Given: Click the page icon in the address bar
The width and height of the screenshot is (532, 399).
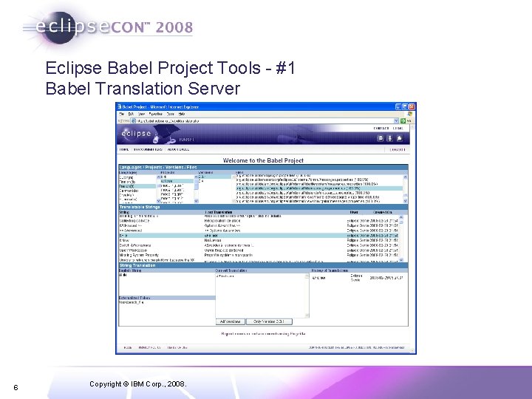Looking at the screenshot, I should pyautogui.click(x=133, y=120).
